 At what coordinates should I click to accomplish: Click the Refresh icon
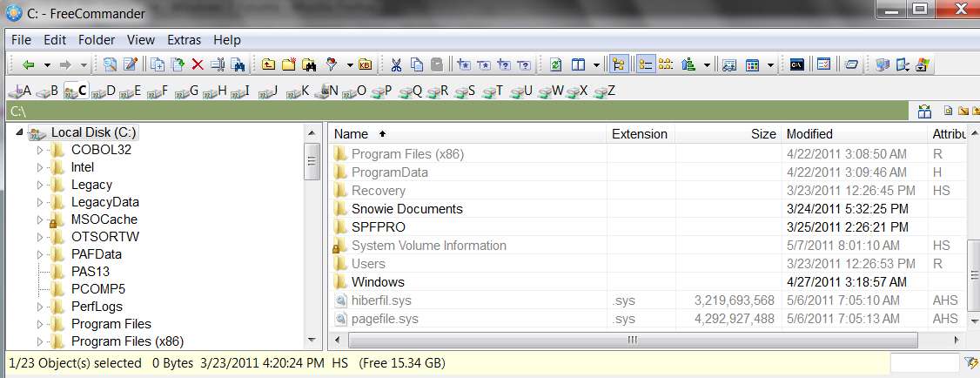click(556, 64)
